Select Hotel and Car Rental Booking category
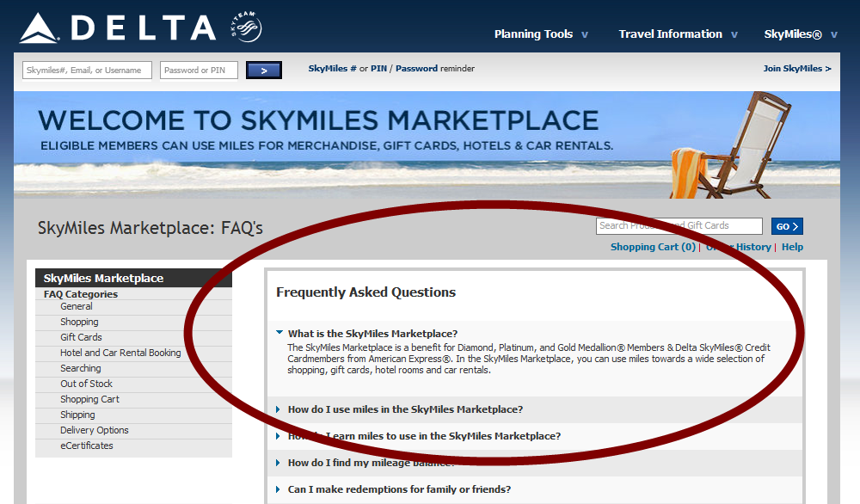Image resolution: width=860 pixels, height=504 pixels. click(x=120, y=353)
